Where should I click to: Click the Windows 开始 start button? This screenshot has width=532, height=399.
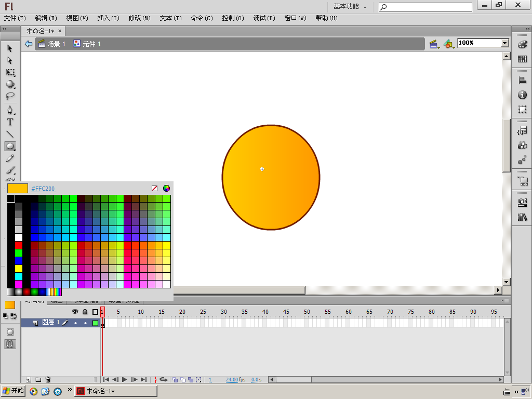(x=14, y=391)
